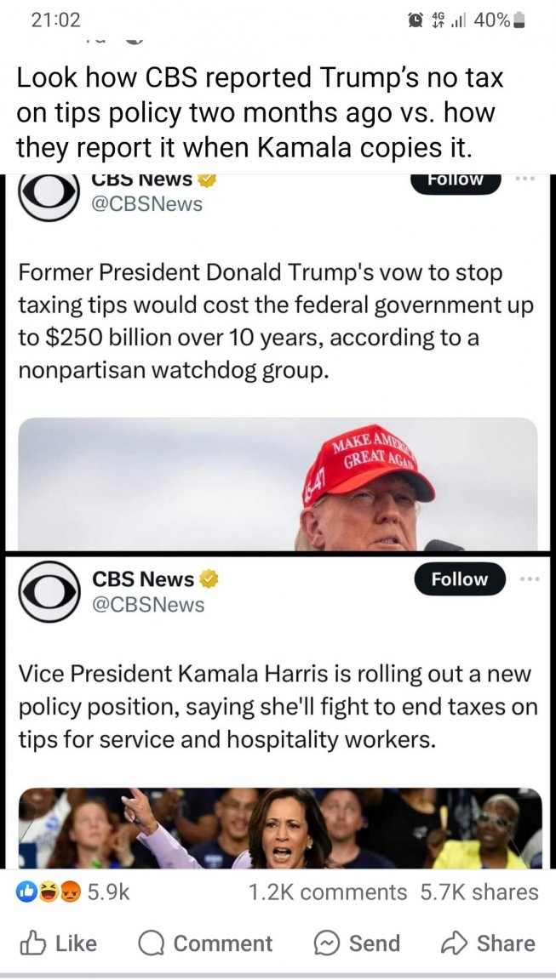Open the @CBSNews handle in the Harris tweet
Viewport: 556px width, 980px height.
coord(148,604)
